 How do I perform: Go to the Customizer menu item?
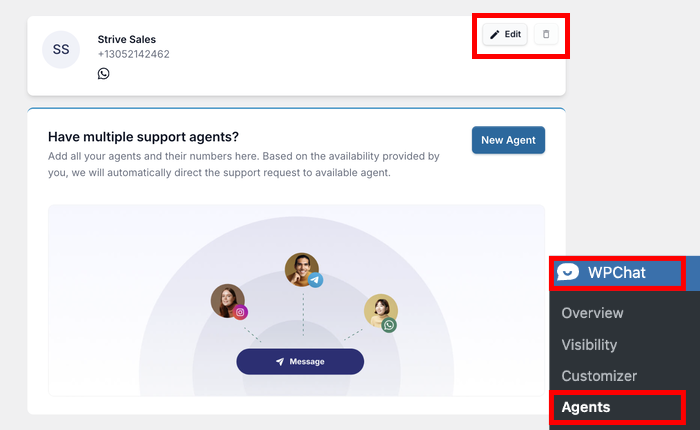pos(599,376)
